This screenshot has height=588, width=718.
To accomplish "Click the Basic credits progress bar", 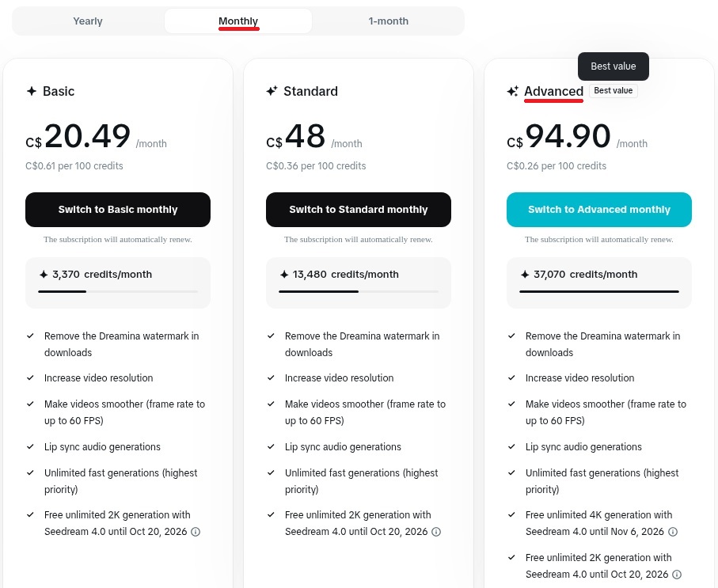I will coord(118,292).
